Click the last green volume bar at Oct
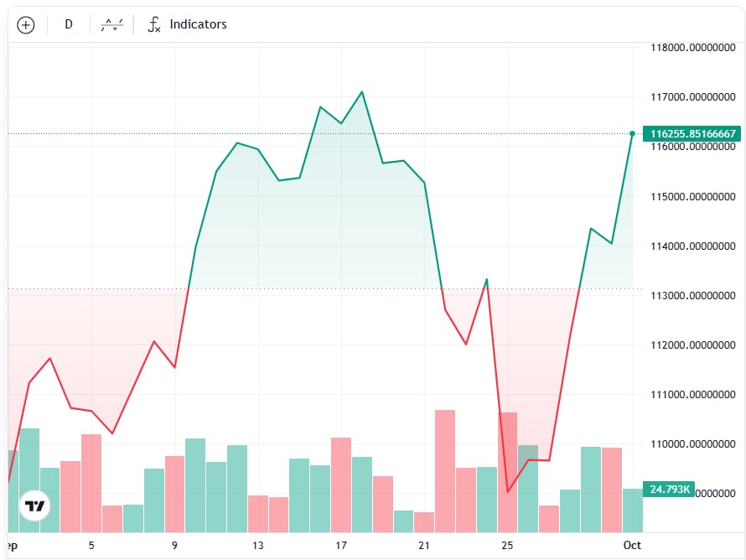 [633, 511]
